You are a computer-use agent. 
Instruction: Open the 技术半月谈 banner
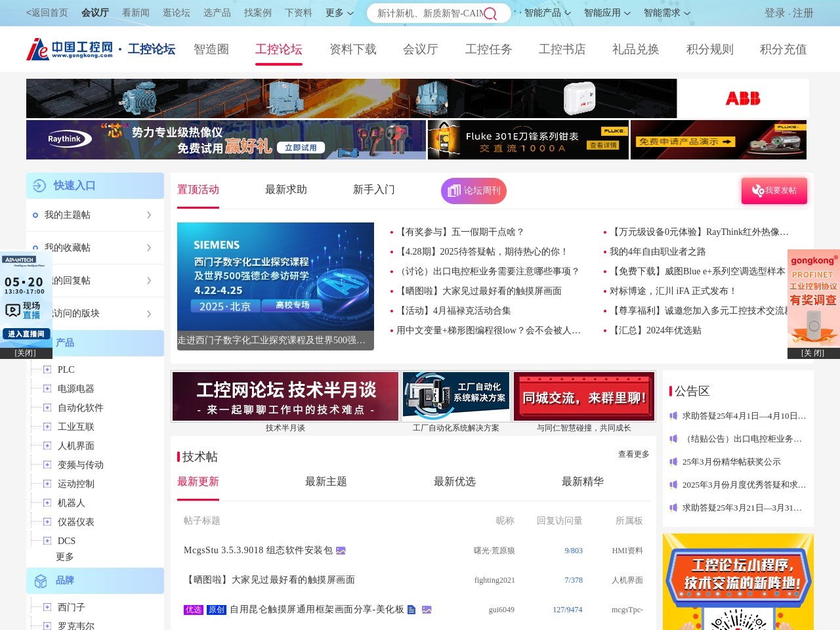click(285, 396)
